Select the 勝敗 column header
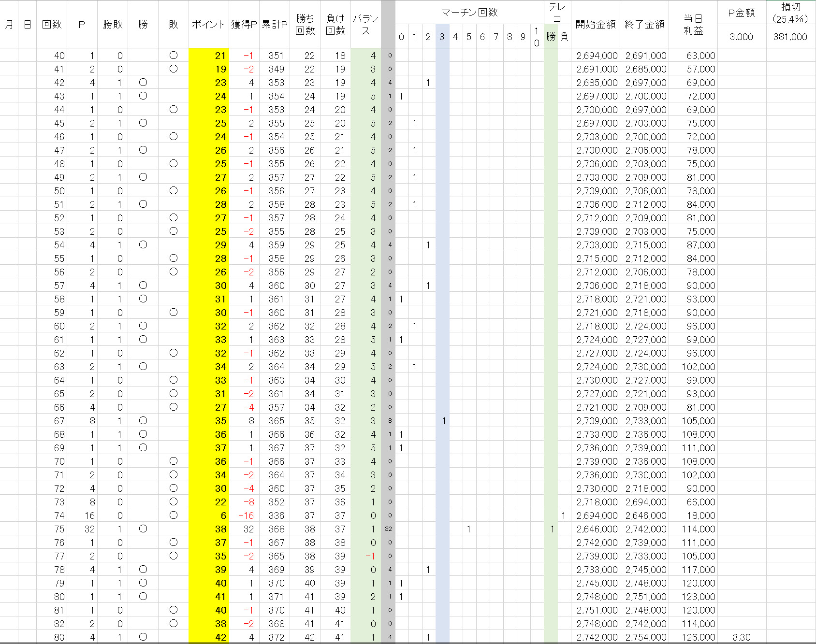Image resolution: width=816 pixels, height=644 pixels. coord(113,24)
